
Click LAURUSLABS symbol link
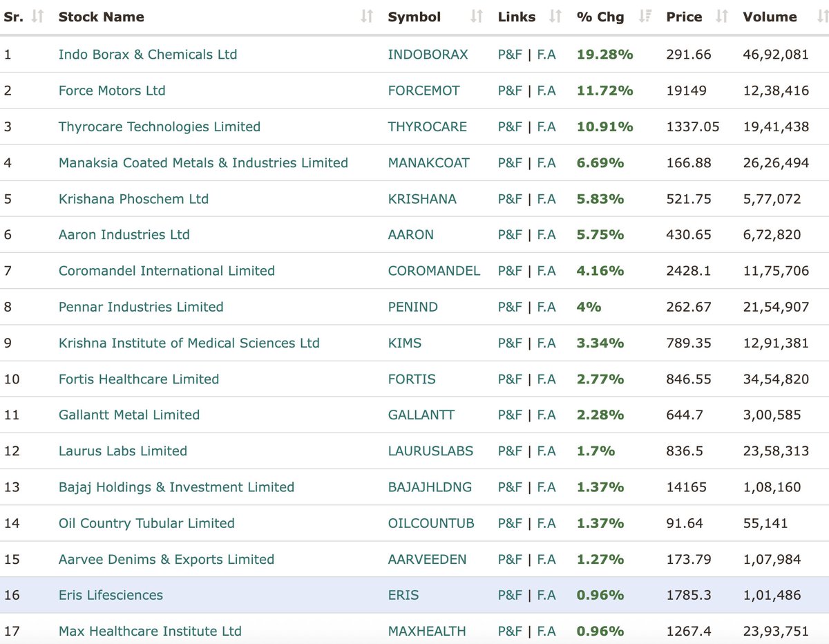click(x=430, y=451)
